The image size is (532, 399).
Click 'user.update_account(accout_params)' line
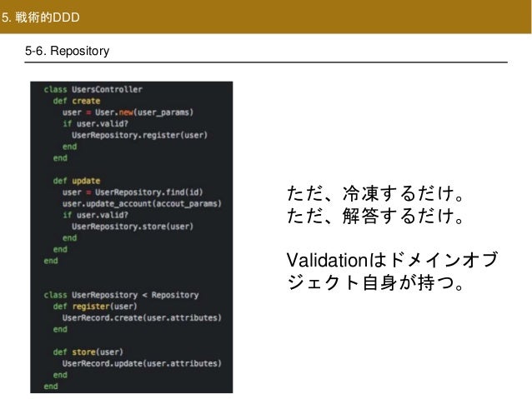point(142,204)
